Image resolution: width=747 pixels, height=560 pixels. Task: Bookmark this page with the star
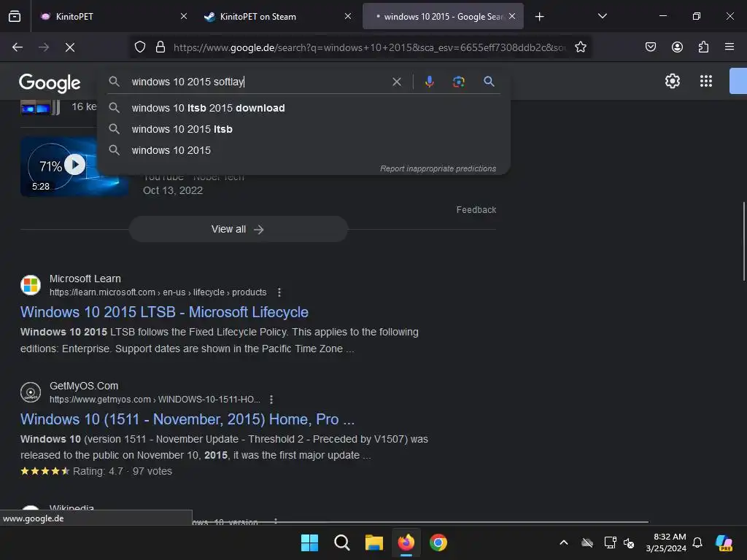pos(580,47)
